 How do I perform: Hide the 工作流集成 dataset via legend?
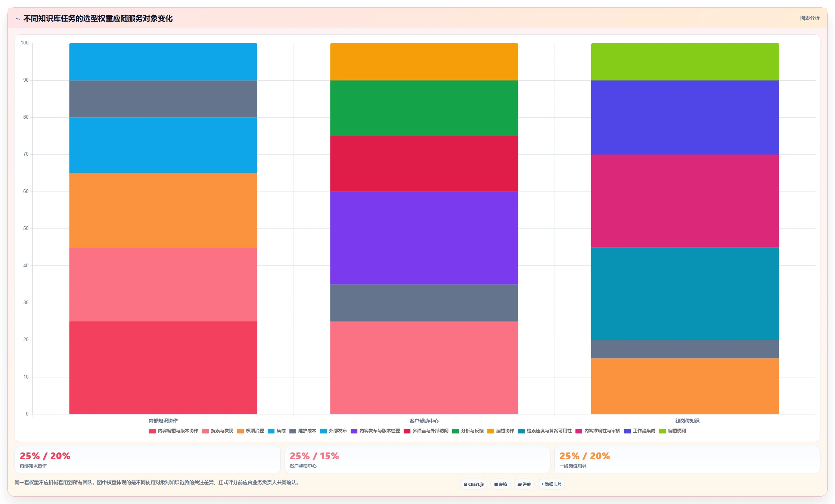640,431
